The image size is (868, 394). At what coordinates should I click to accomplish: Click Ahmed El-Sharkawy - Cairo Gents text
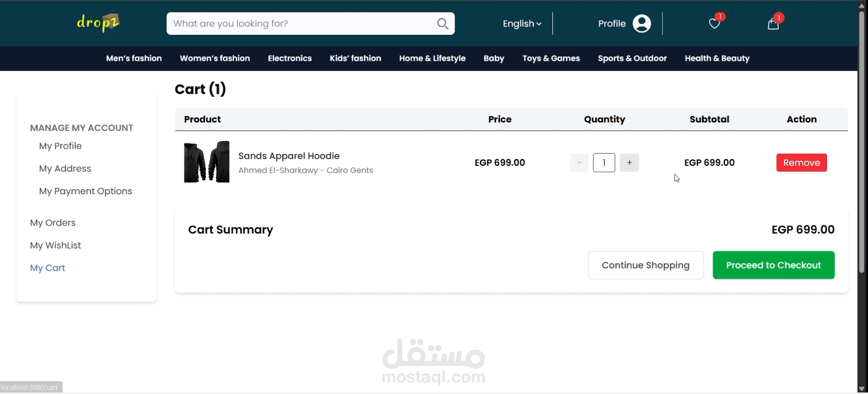(x=306, y=170)
